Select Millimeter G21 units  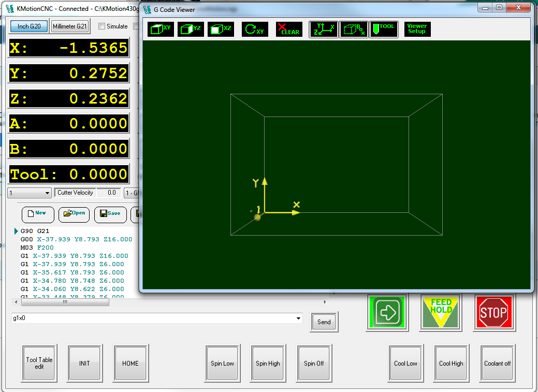[x=70, y=26]
